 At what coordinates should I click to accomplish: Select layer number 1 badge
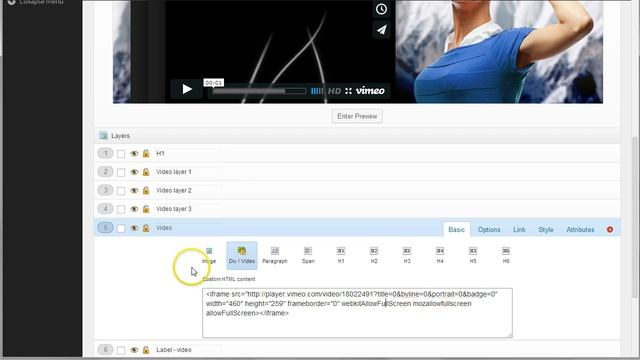point(105,153)
